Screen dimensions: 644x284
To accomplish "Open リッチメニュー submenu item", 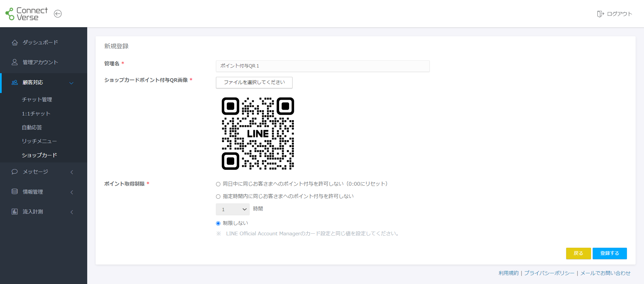I will pos(39,141).
